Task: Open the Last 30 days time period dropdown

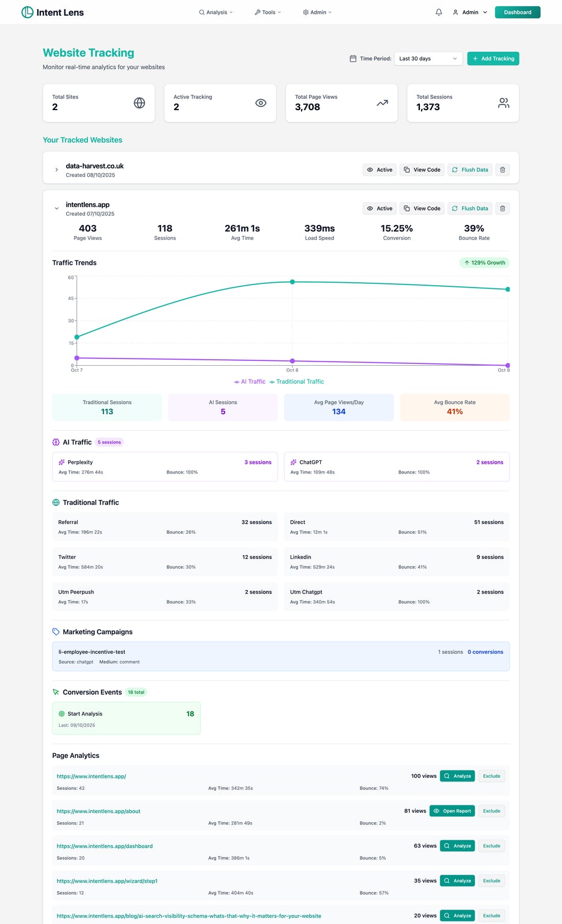Action: (x=428, y=58)
